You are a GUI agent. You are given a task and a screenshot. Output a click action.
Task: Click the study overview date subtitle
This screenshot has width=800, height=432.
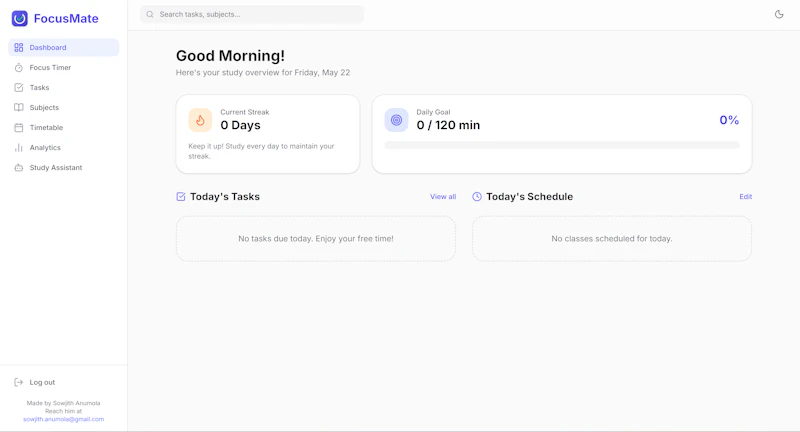[x=263, y=72]
